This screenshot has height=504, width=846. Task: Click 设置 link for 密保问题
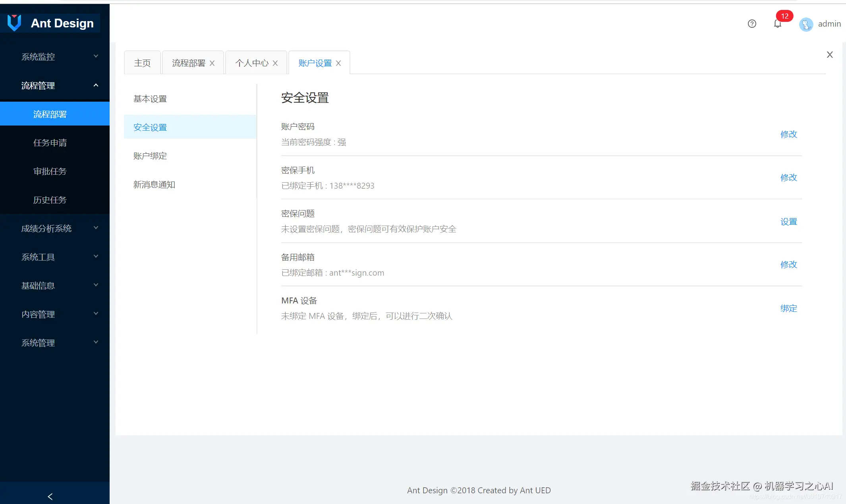788,222
